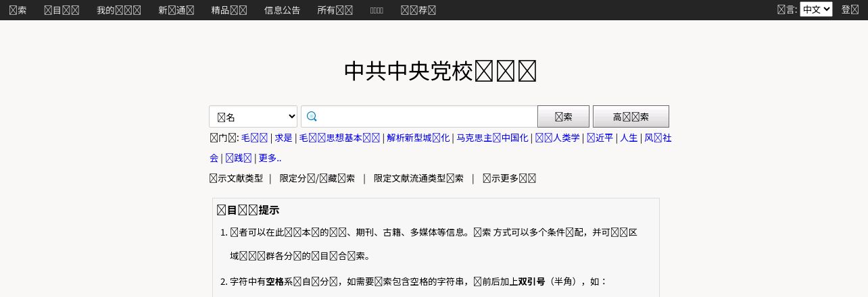Show more hot keywords via 更多..
Screen dimensions: 868x297
pyautogui.click(x=270, y=158)
